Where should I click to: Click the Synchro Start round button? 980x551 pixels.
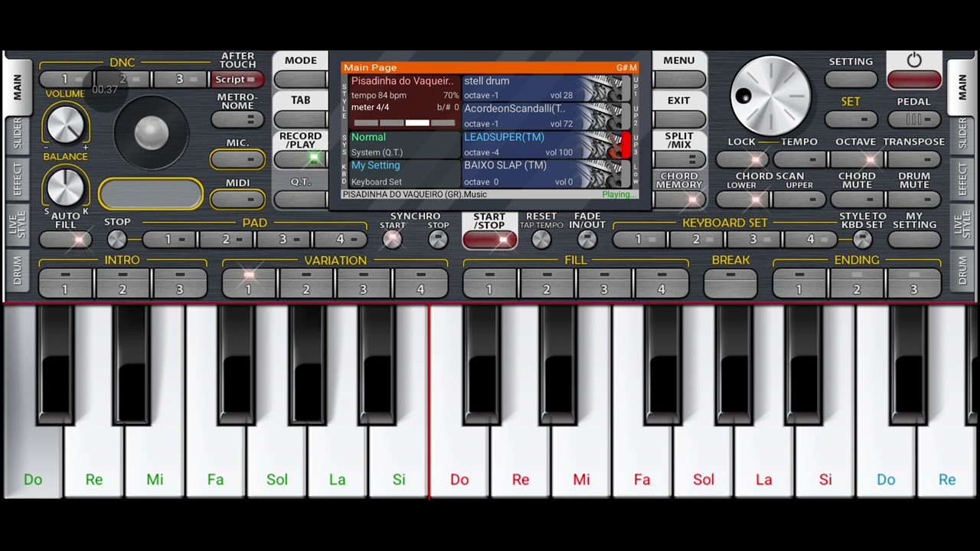392,240
